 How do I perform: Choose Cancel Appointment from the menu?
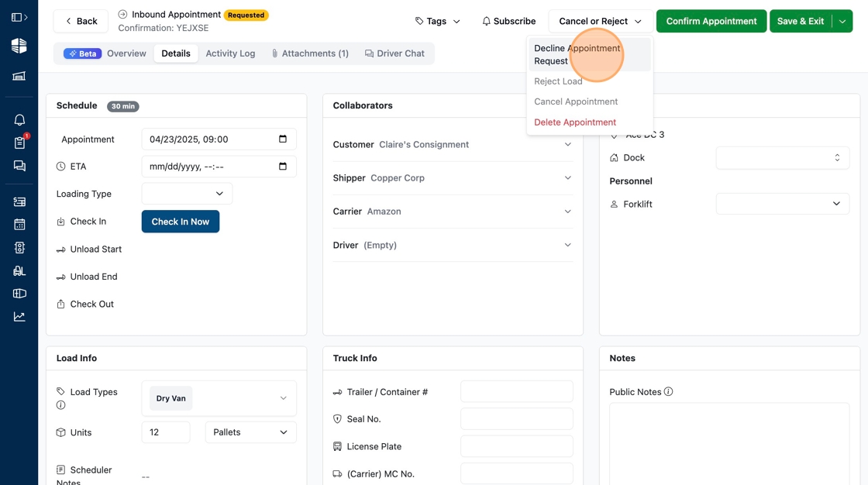coord(576,101)
